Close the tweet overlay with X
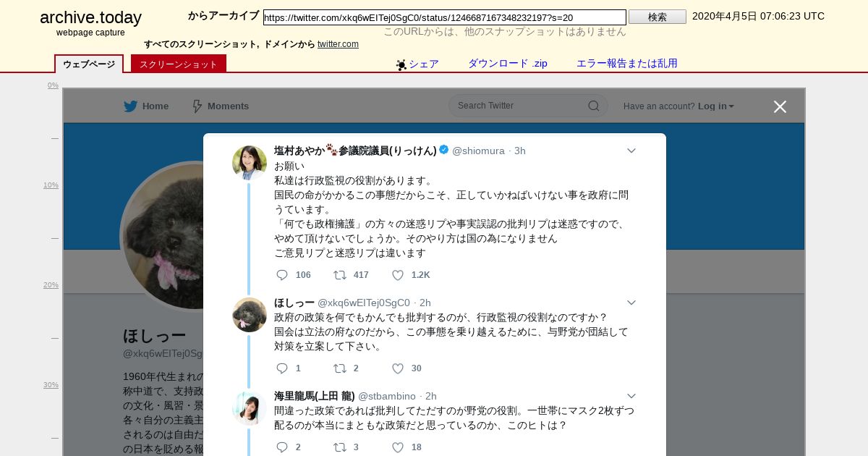The width and height of the screenshot is (868, 456). coord(780,106)
